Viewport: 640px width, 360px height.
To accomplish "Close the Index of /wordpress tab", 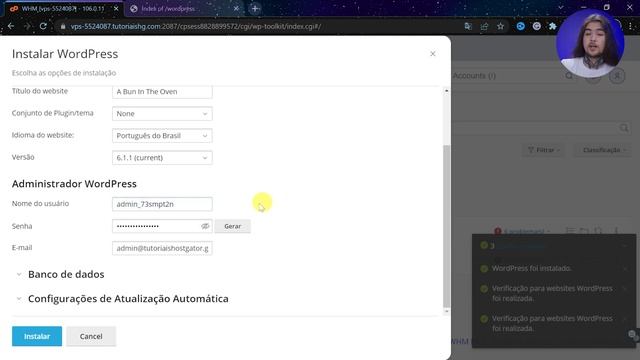I will pos(236,9).
